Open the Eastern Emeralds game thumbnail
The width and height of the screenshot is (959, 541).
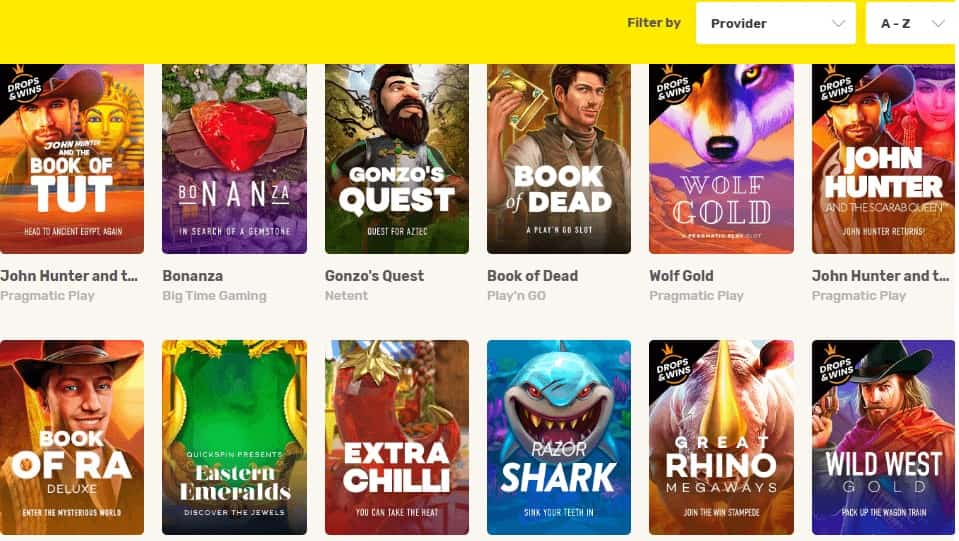point(234,437)
